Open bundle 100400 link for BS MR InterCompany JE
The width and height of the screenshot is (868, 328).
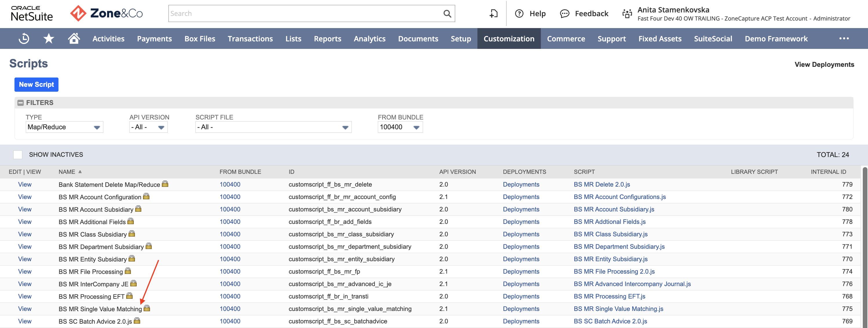(x=230, y=284)
